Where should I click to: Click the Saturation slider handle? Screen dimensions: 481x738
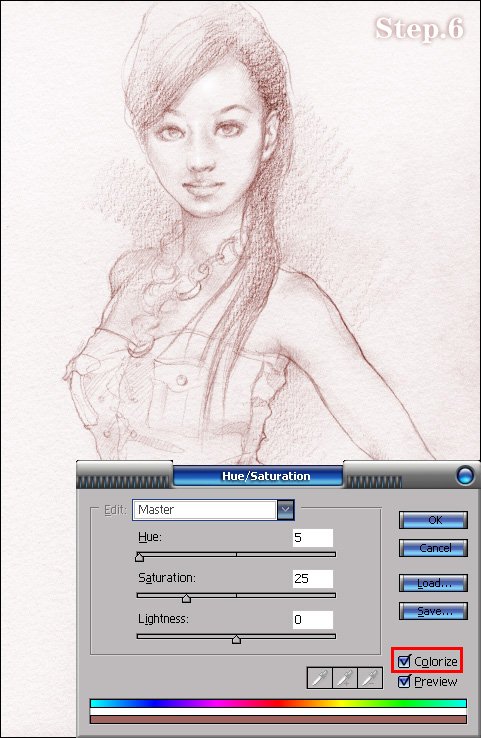click(186, 598)
